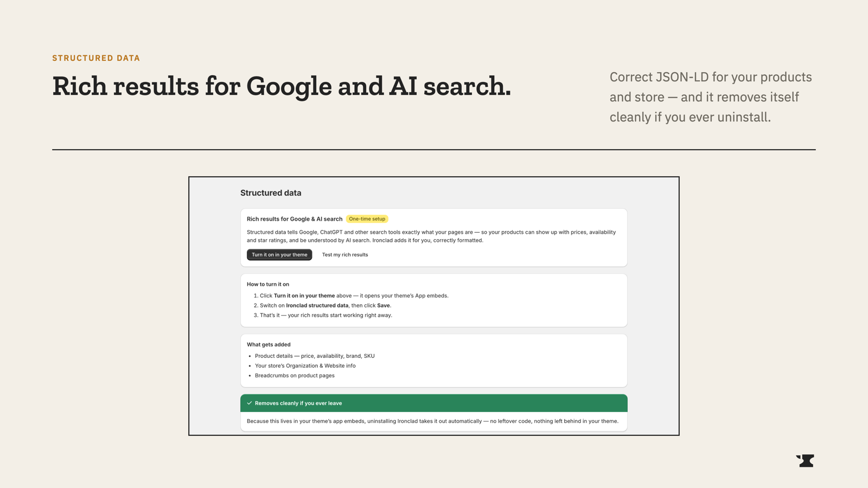Click the Breadcrumbs on product pages bullet
868x488 pixels.
(x=295, y=375)
